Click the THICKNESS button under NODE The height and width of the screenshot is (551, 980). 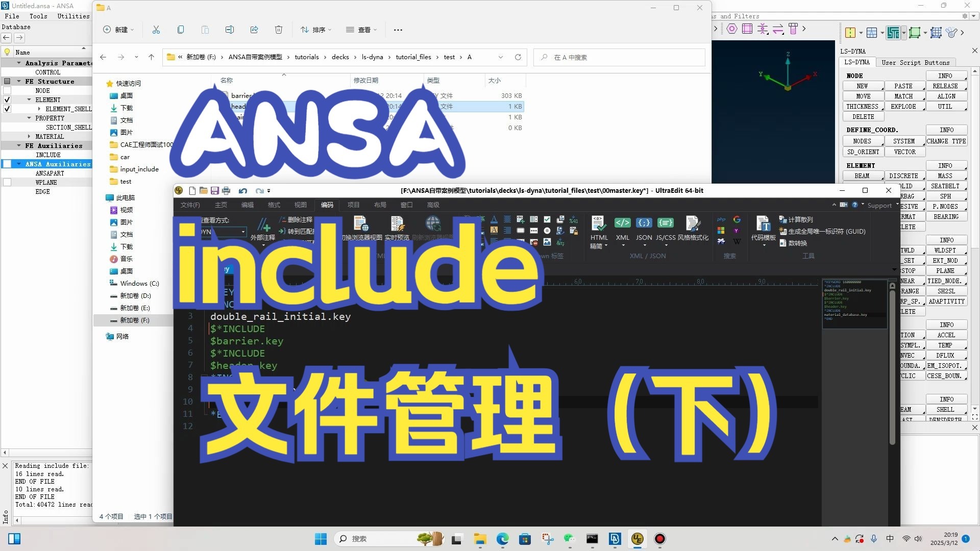(862, 107)
